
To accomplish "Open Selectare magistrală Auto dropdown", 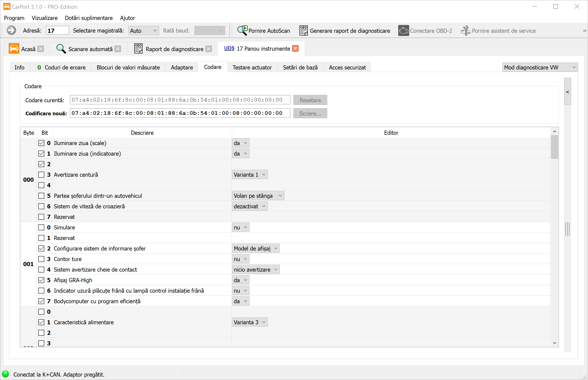I will pyautogui.click(x=143, y=31).
